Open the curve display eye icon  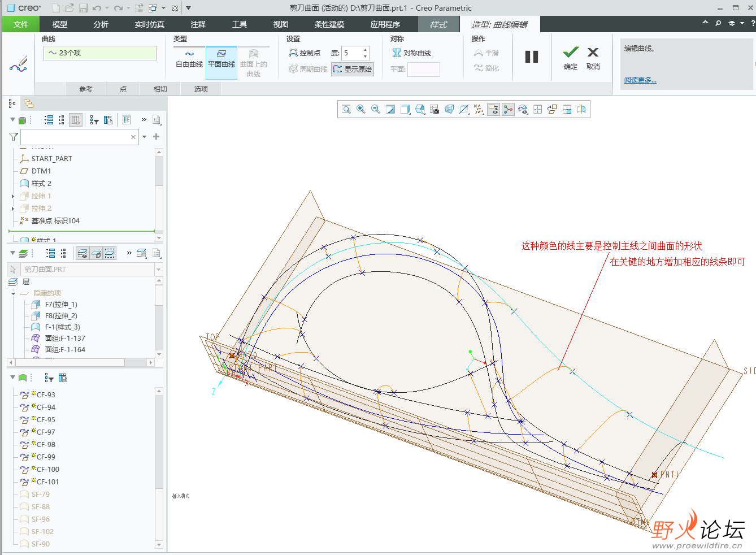(x=523, y=109)
